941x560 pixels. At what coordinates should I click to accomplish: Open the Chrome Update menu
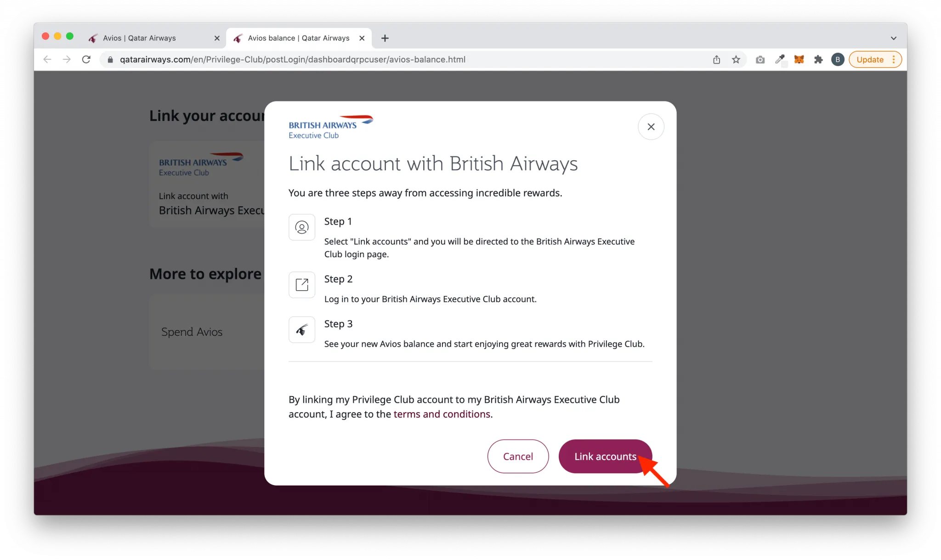point(875,59)
